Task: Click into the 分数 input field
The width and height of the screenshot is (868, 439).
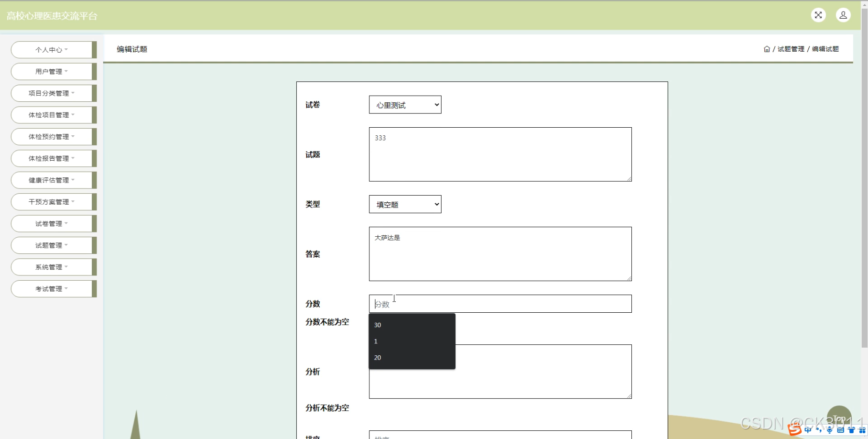Action: coord(500,304)
